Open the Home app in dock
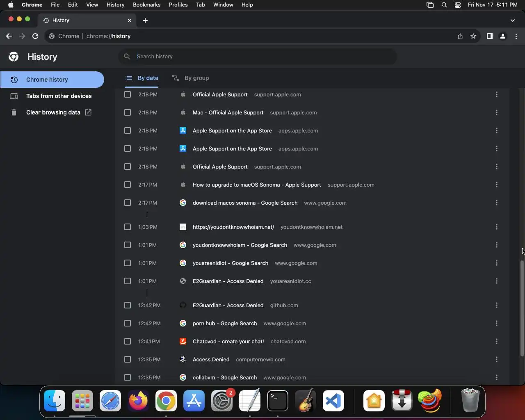 [374, 401]
